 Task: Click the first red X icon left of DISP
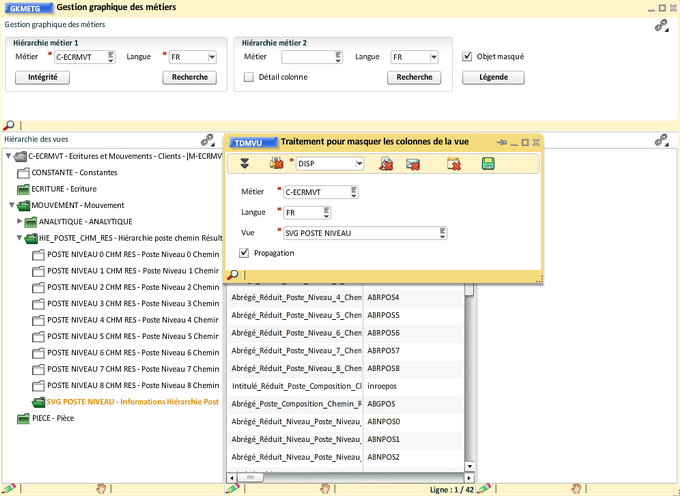[x=277, y=163]
